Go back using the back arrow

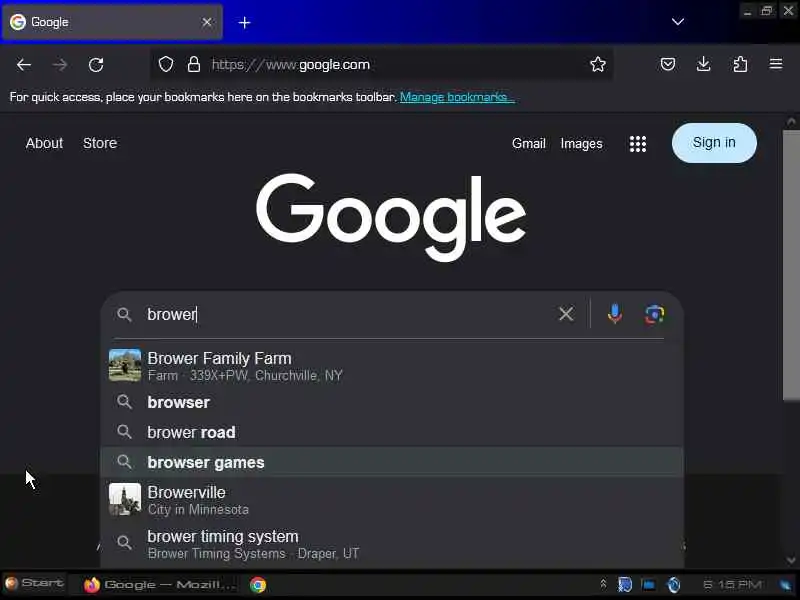(x=23, y=65)
